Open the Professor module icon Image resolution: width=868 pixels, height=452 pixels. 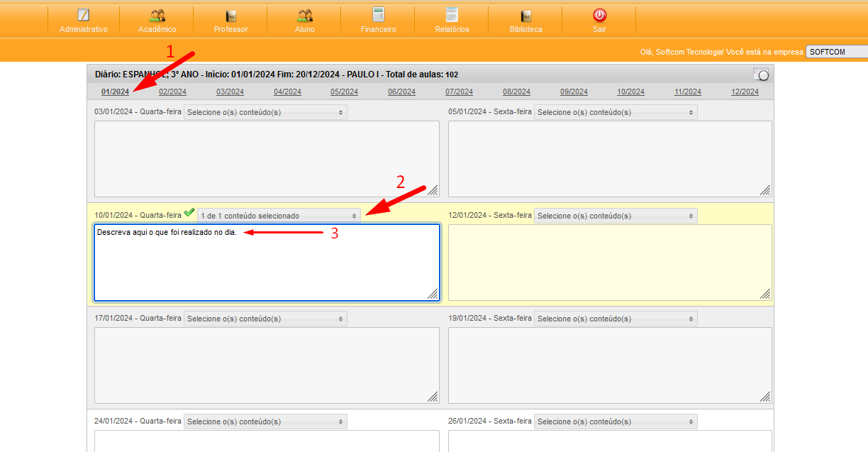[230, 16]
